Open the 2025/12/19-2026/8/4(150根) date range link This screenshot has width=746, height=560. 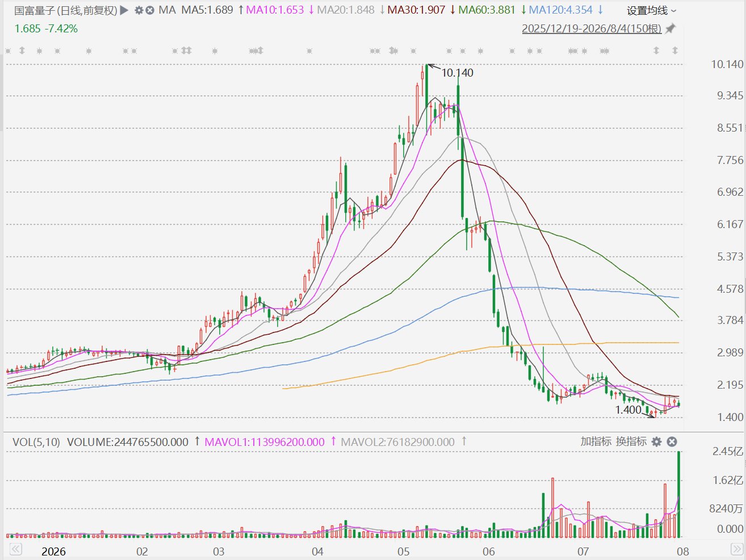coord(592,28)
